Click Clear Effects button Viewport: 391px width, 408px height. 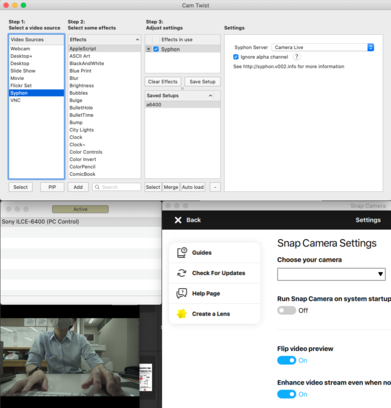[163, 82]
